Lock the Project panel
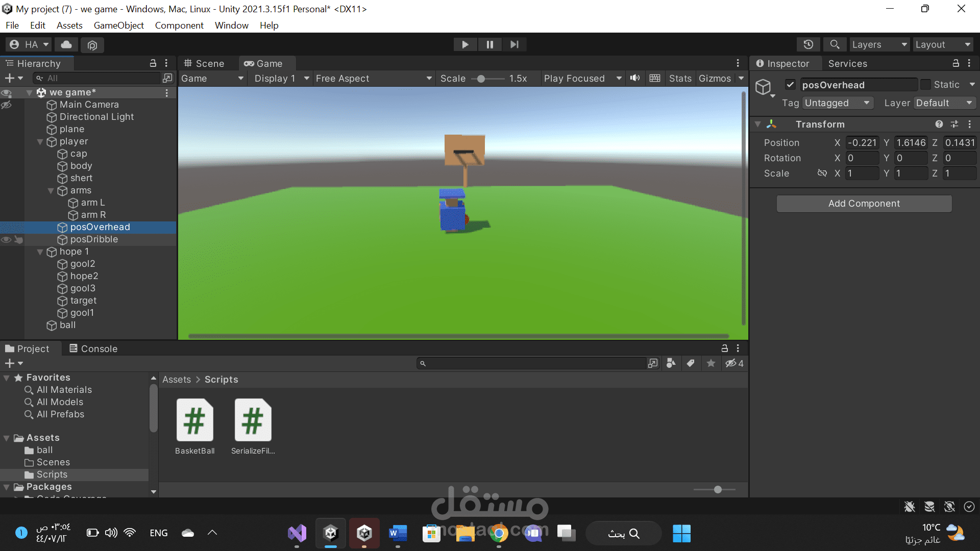980x551 pixels. [x=724, y=348]
